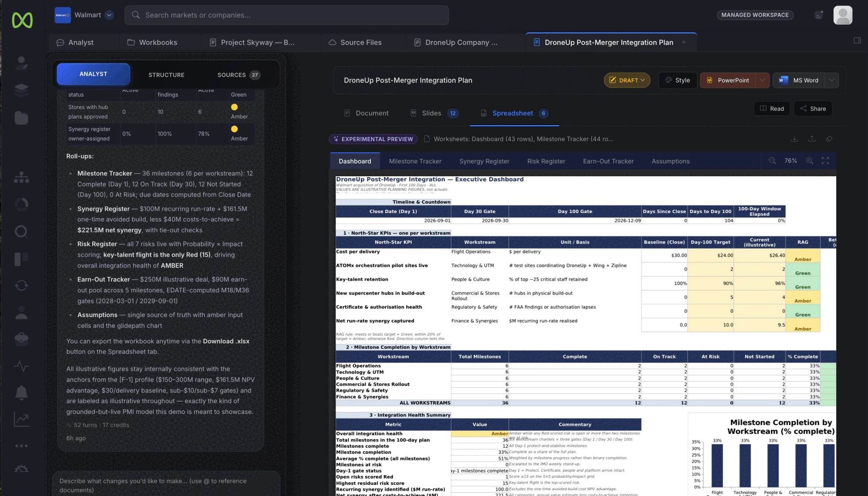Viewport: 868px width, 496px height.
Task: Open the DRAFT status dropdown
Action: tap(627, 80)
